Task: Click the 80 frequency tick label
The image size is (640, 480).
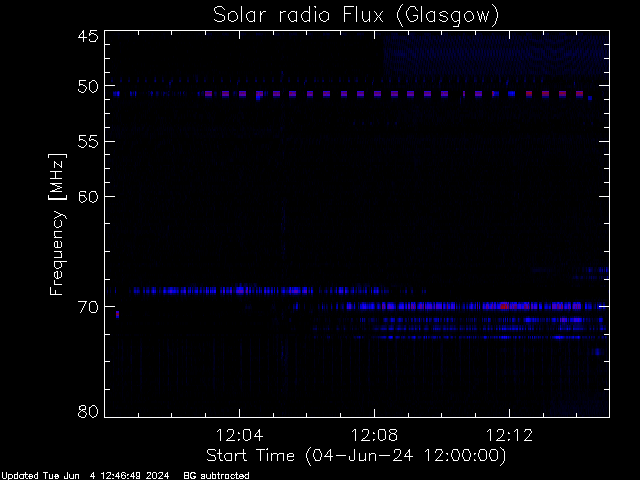Action: 88,411
